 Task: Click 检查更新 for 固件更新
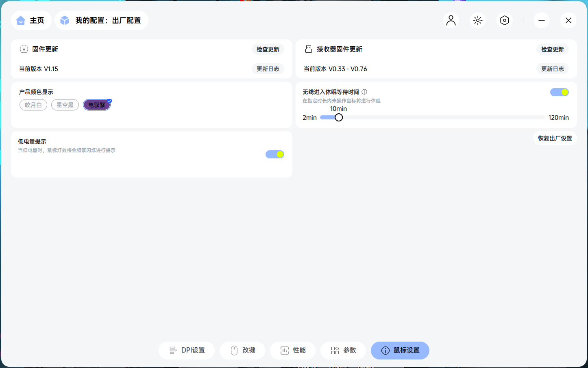click(x=268, y=49)
